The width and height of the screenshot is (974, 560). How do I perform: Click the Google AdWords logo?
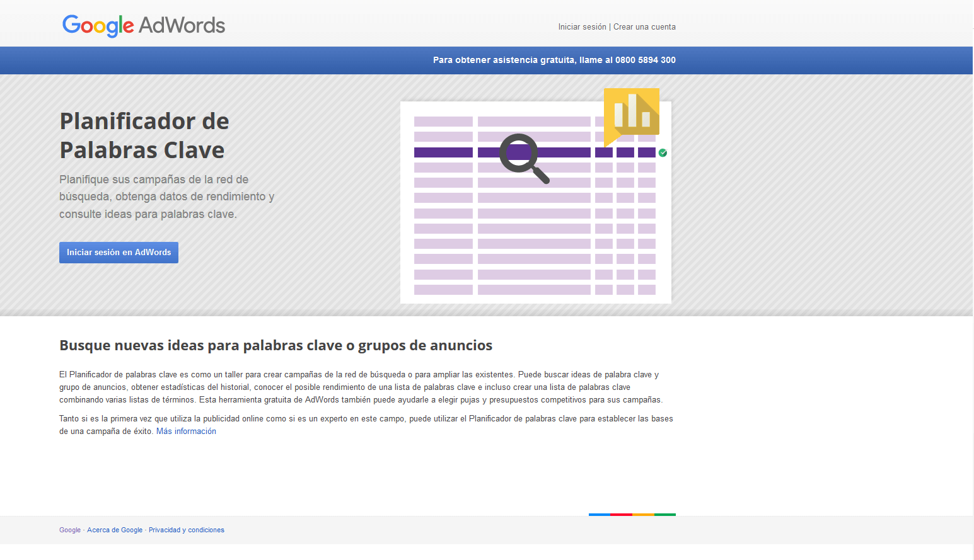click(144, 25)
